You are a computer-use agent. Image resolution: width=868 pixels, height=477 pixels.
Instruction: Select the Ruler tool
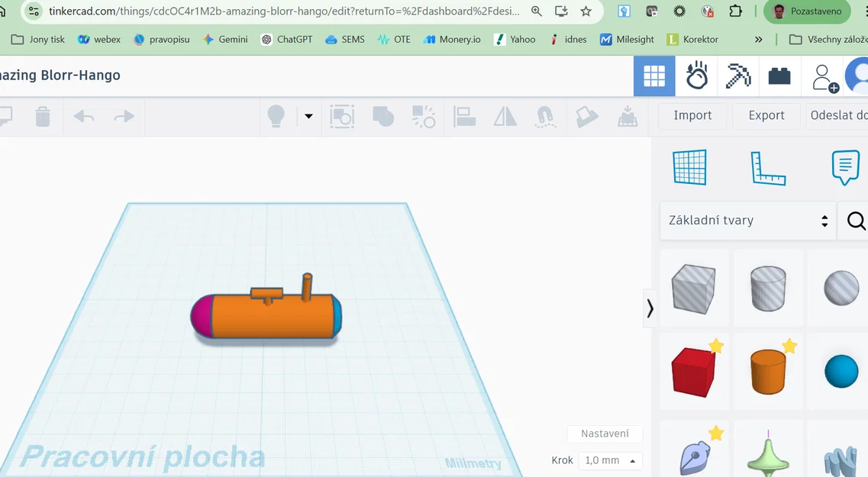pos(768,168)
